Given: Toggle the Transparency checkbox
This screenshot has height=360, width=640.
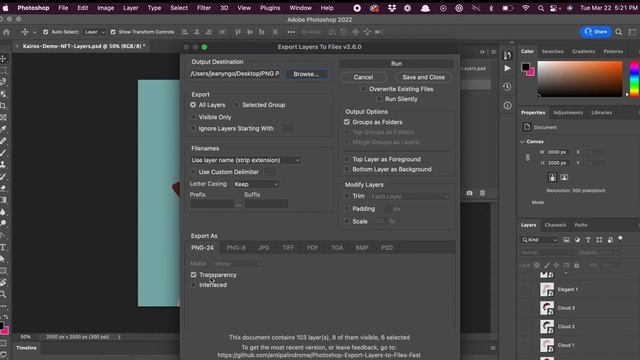Looking at the screenshot, I should (x=193, y=275).
